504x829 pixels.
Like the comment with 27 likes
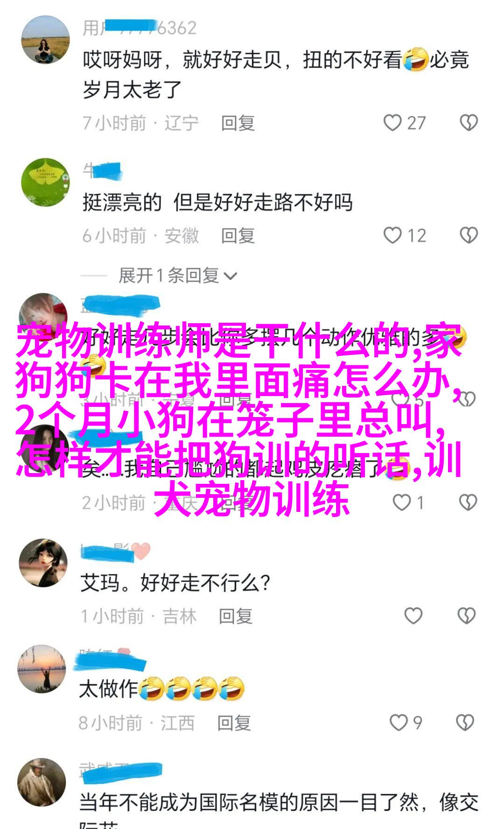point(392,123)
